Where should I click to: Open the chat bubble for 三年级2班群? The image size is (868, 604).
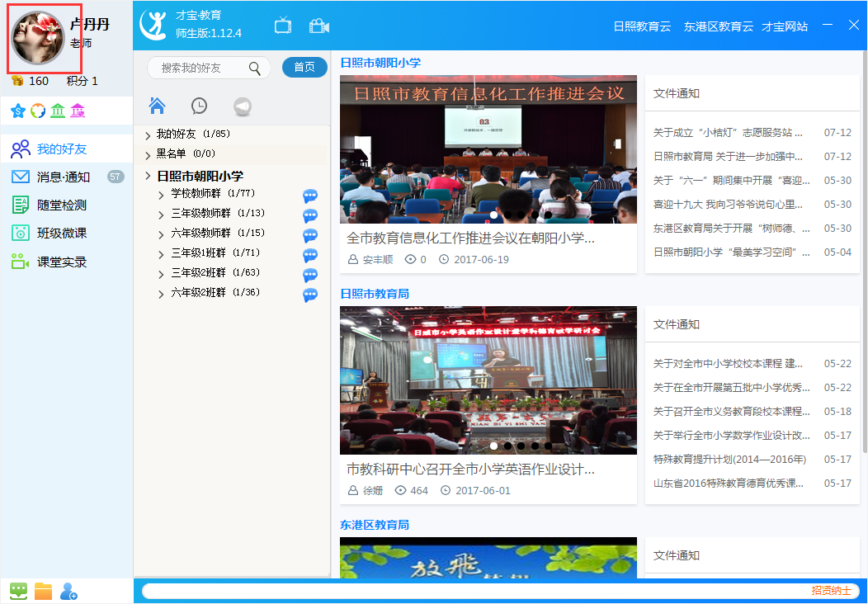click(x=310, y=275)
